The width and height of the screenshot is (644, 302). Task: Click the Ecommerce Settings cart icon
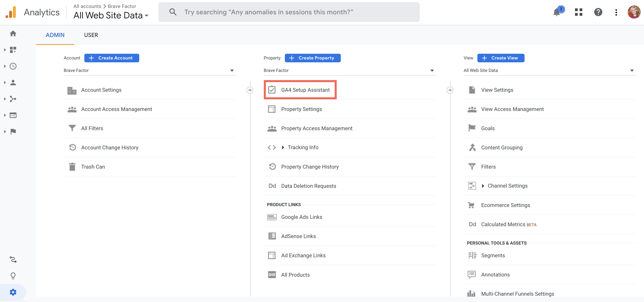tap(471, 205)
